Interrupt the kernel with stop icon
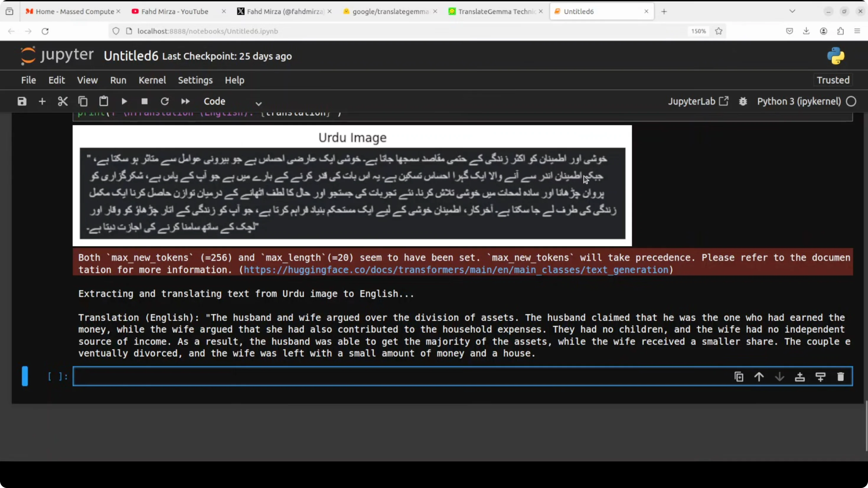 pos(145,101)
